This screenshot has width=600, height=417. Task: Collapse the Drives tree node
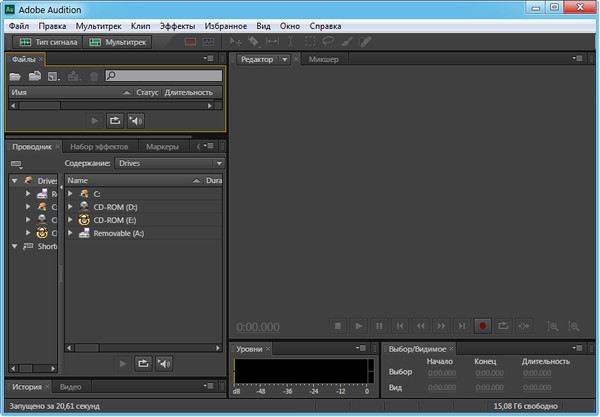tap(14, 181)
